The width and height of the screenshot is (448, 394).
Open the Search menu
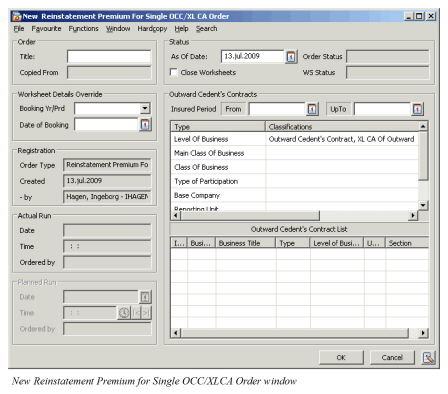206,29
